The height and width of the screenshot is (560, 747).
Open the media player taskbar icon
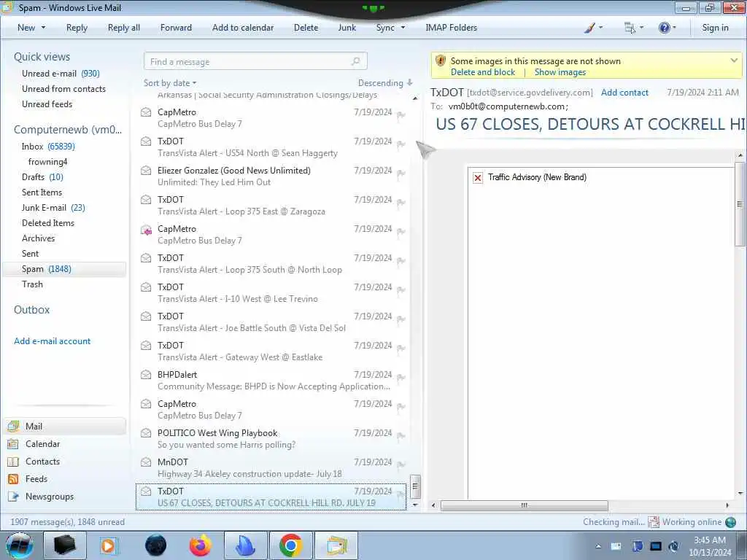coord(109,545)
